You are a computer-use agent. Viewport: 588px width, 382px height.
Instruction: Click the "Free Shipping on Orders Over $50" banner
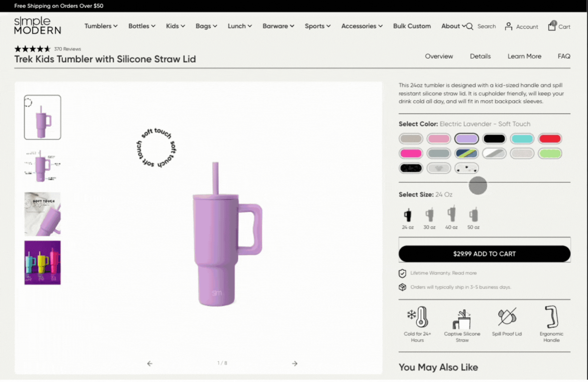tap(59, 6)
